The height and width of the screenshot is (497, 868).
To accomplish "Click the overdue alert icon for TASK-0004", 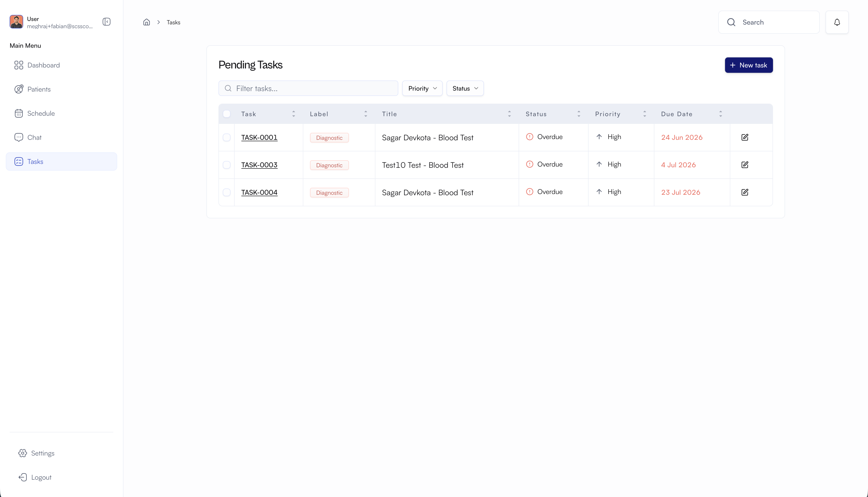I will point(530,192).
